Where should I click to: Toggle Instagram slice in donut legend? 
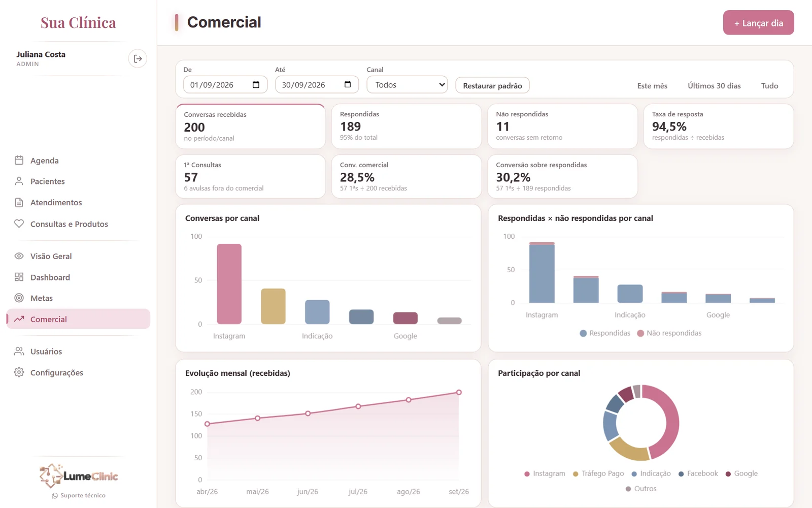click(545, 473)
